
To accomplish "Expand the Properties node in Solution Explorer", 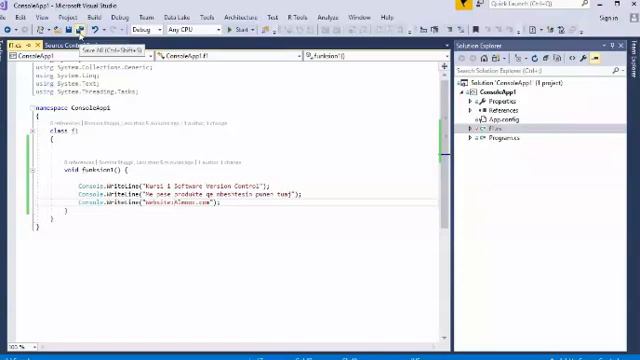I will 470,101.
